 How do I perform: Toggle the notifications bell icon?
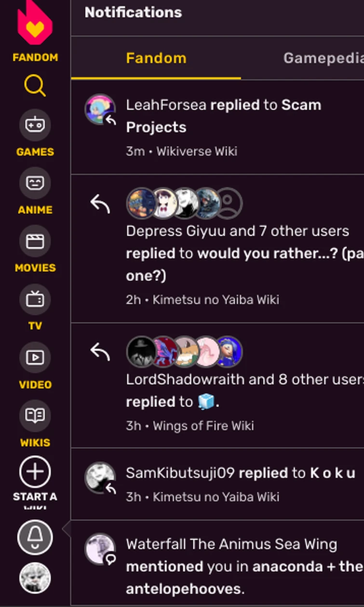[x=35, y=537]
